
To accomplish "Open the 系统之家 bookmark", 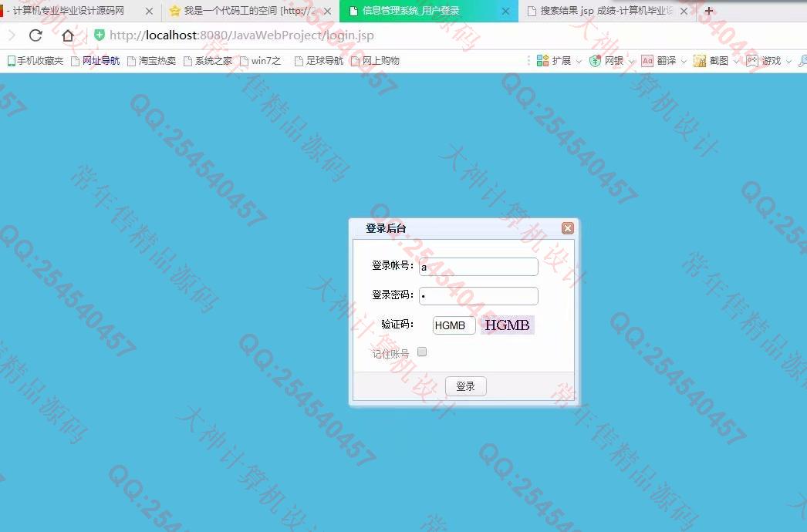I will point(208,61).
